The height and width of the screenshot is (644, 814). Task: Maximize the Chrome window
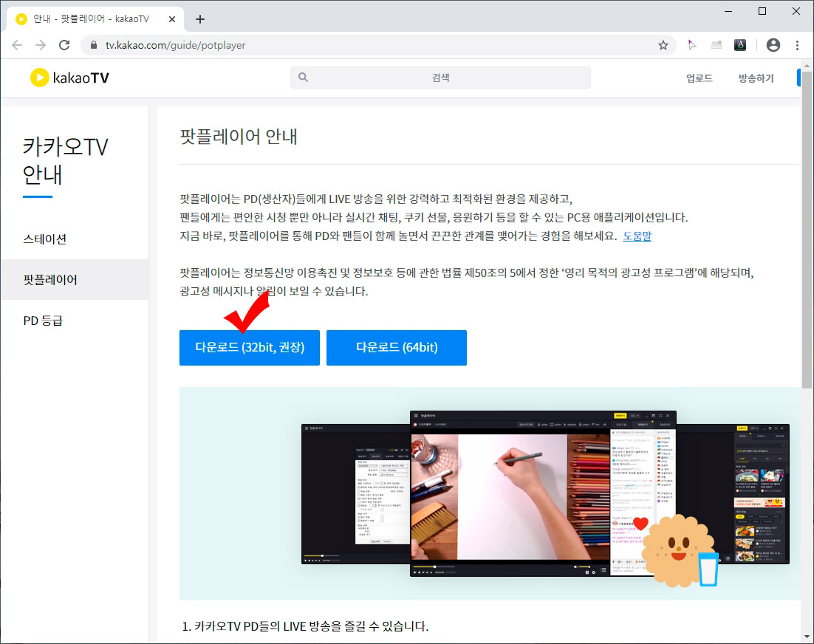[762, 11]
